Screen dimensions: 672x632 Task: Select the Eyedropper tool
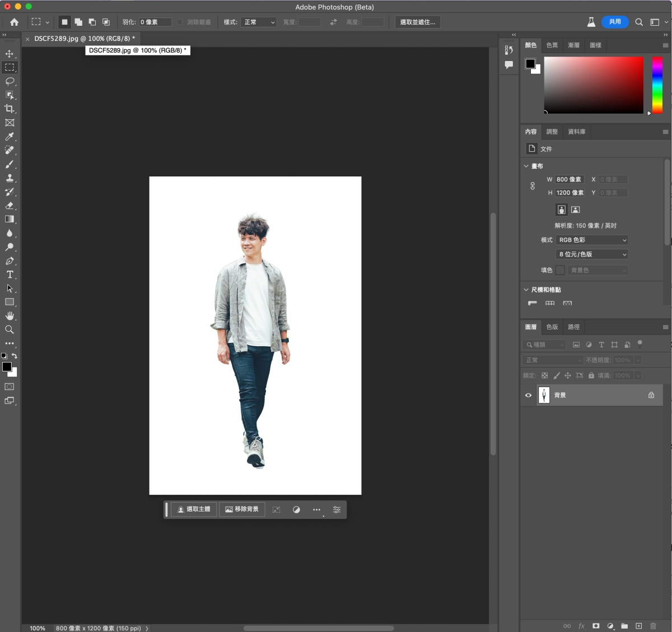click(10, 137)
